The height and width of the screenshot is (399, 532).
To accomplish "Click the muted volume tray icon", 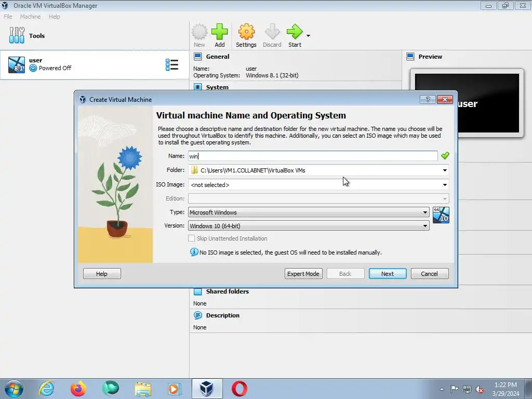I will 480,389.
